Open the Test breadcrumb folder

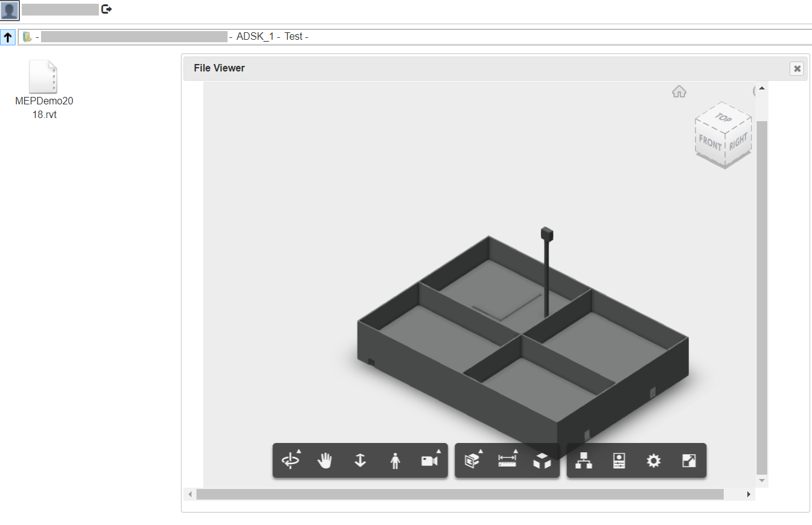click(293, 37)
